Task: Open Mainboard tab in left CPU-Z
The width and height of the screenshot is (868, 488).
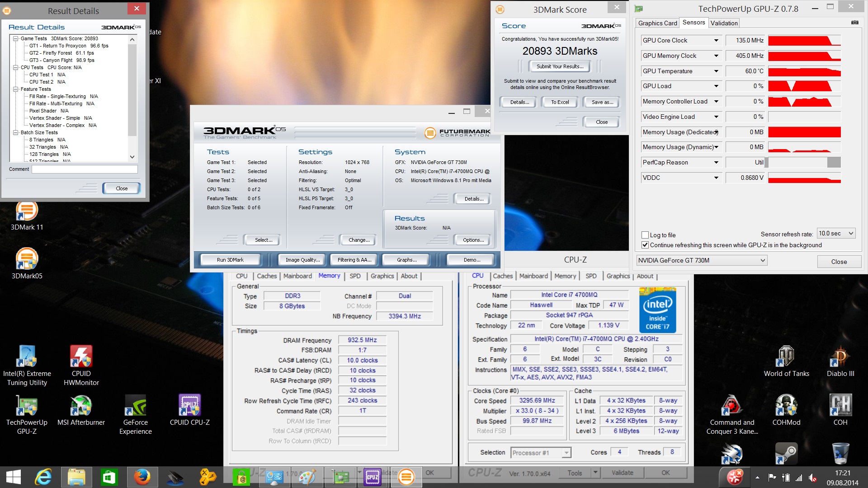Action: point(297,276)
